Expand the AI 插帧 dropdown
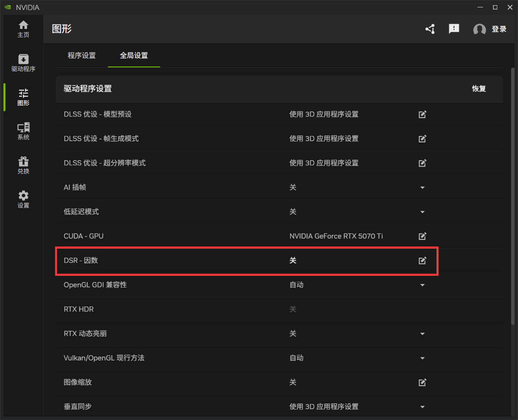This screenshot has height=420, width=518. (x=423, y=188)
